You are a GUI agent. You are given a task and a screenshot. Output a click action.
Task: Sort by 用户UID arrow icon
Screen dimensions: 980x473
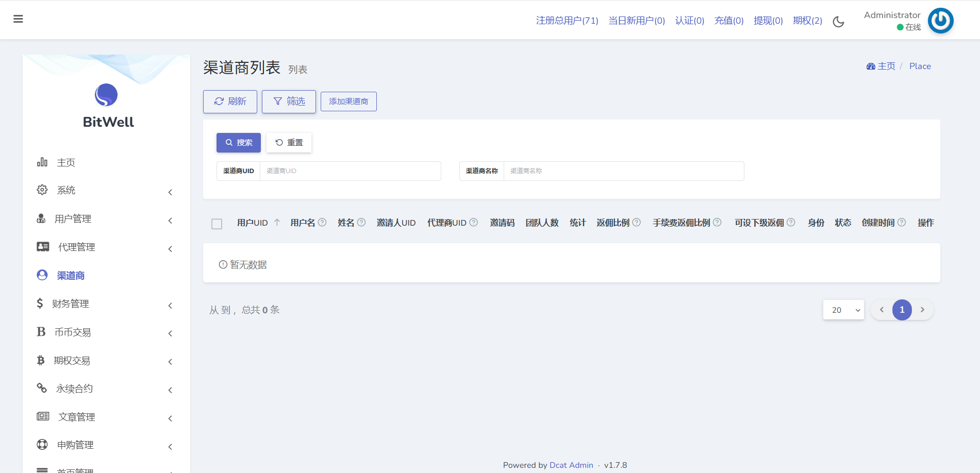277,223
